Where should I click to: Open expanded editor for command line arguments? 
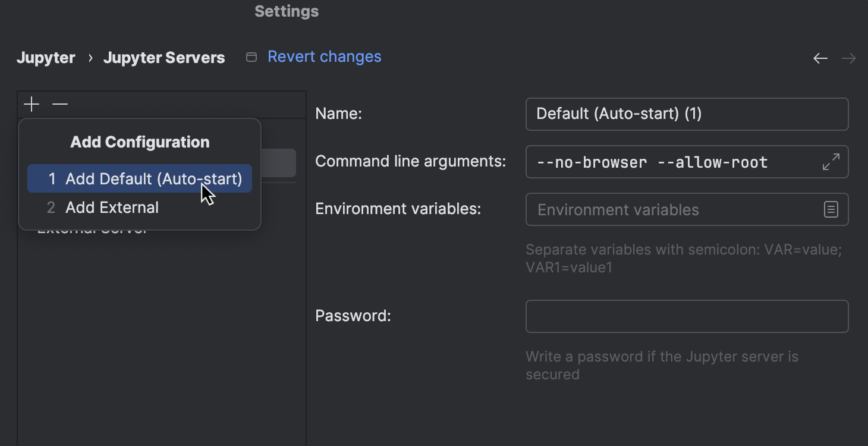831,162
